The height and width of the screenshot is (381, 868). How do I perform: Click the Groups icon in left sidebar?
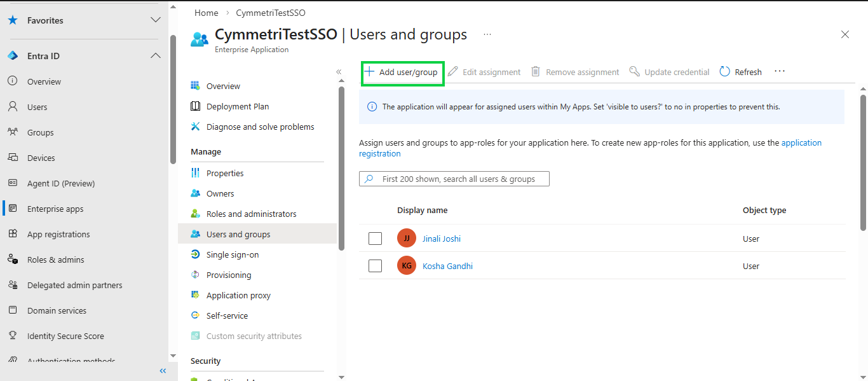tap(12, 132)
